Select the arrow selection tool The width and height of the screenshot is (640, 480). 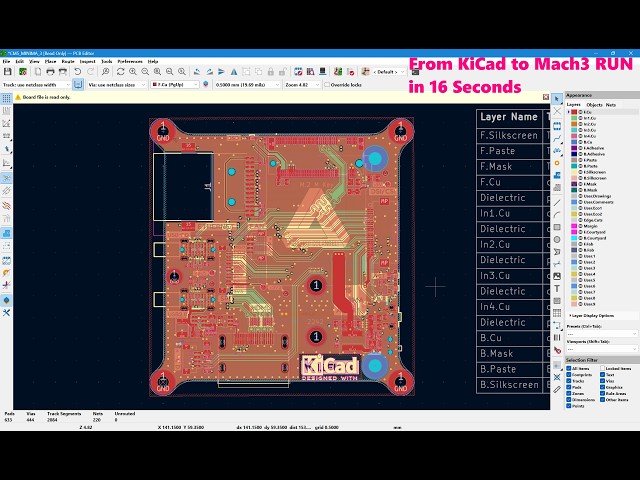click(x=557, y=99)
